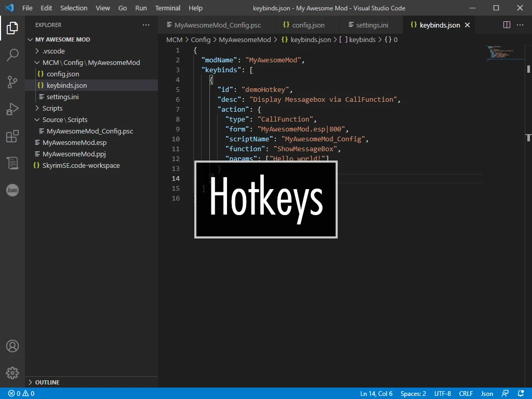Switch to the config.json tab
This screenshot has width=532, height=399.
(x=304, y=25)
